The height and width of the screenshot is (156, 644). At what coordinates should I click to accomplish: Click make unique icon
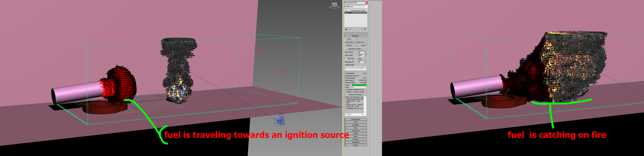(x=356, y=29)
